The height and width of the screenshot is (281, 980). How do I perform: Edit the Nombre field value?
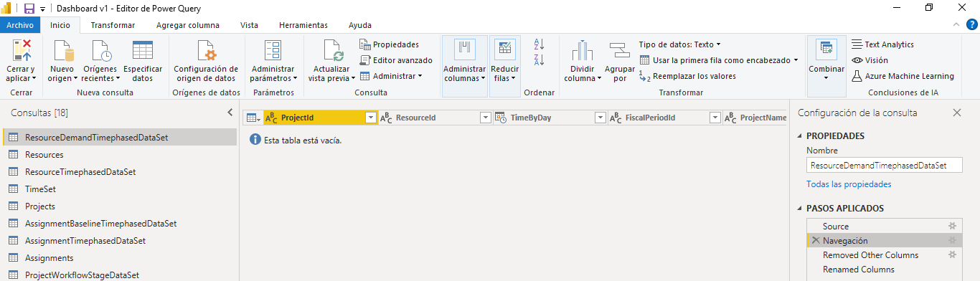click(x=884, y=166)
